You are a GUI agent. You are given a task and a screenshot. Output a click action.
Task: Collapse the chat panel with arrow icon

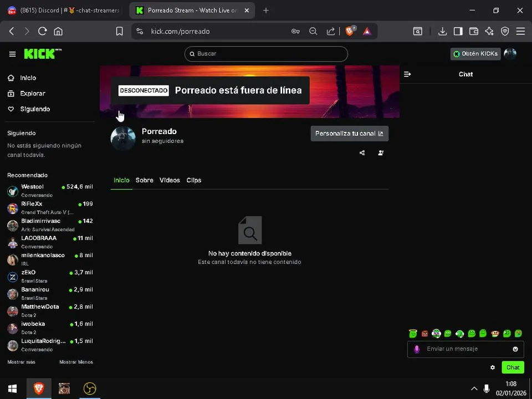point(407,74)
